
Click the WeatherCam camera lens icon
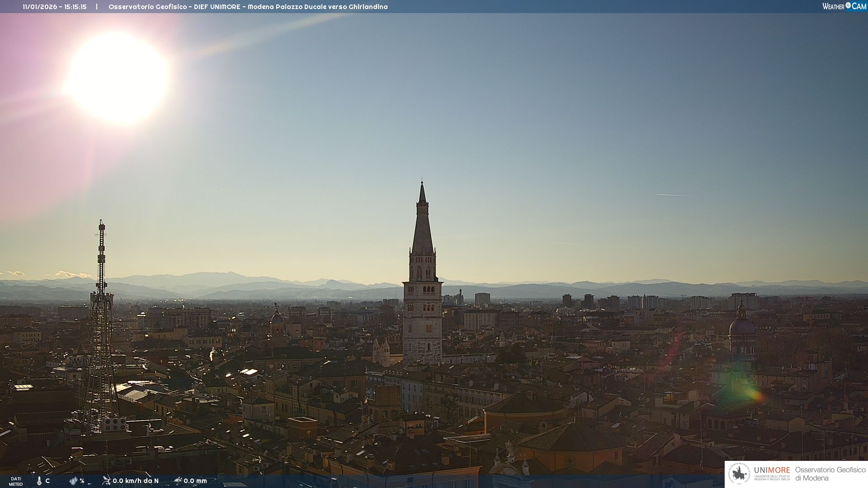(x=848, y=5)
